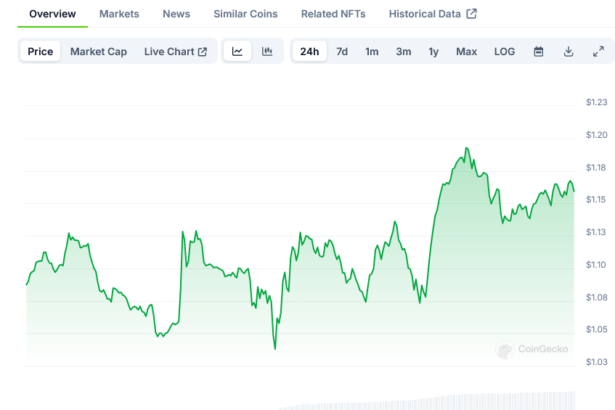Toggle LOG scale on the chart
The image size is (615, 410).
(505, 52)
